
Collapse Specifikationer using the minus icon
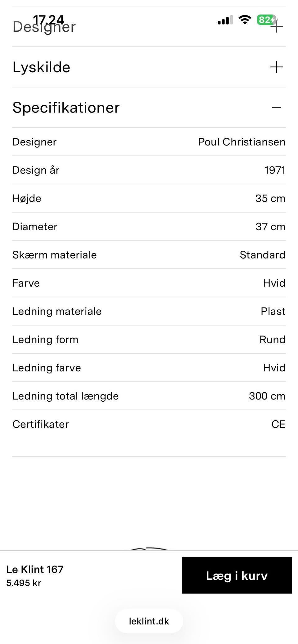coord(276,108)
